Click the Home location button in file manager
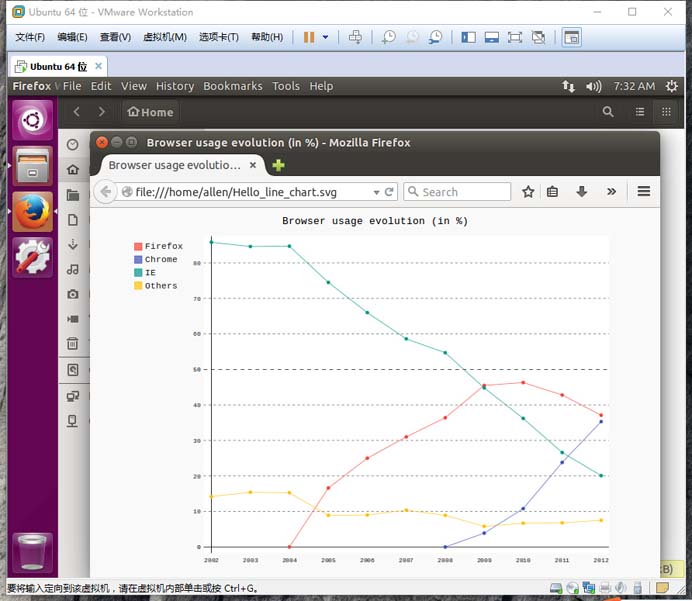Screen dimensions: 692x601 coord(150,112)
